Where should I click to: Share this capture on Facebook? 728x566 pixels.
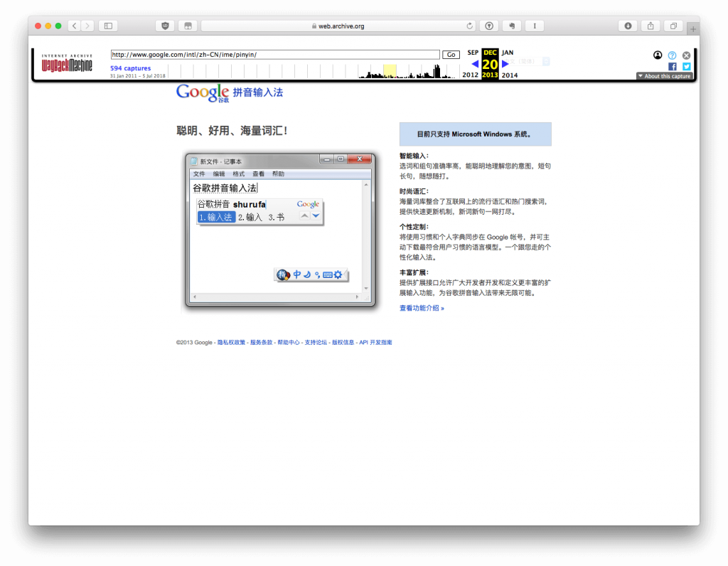point(673,66)
